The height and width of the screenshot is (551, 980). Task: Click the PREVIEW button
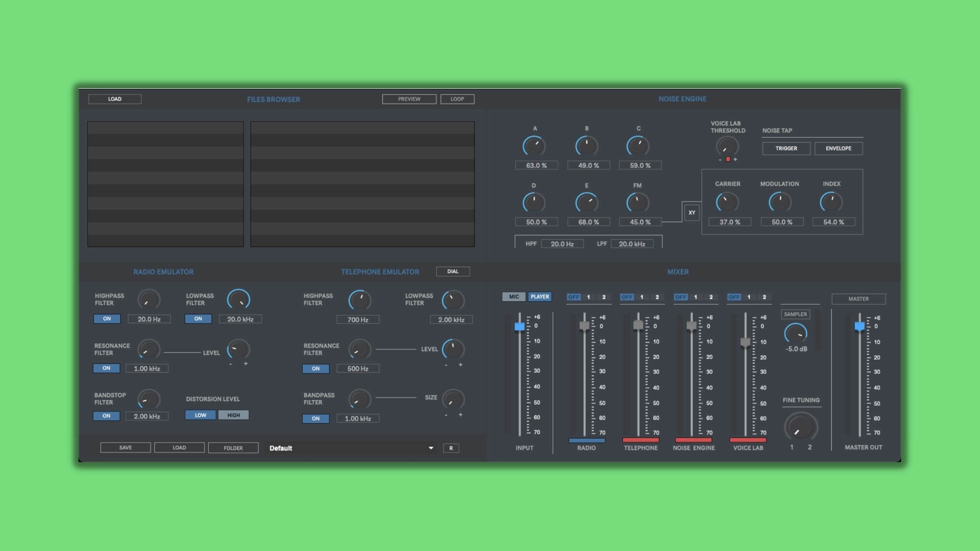pos(409,99)
